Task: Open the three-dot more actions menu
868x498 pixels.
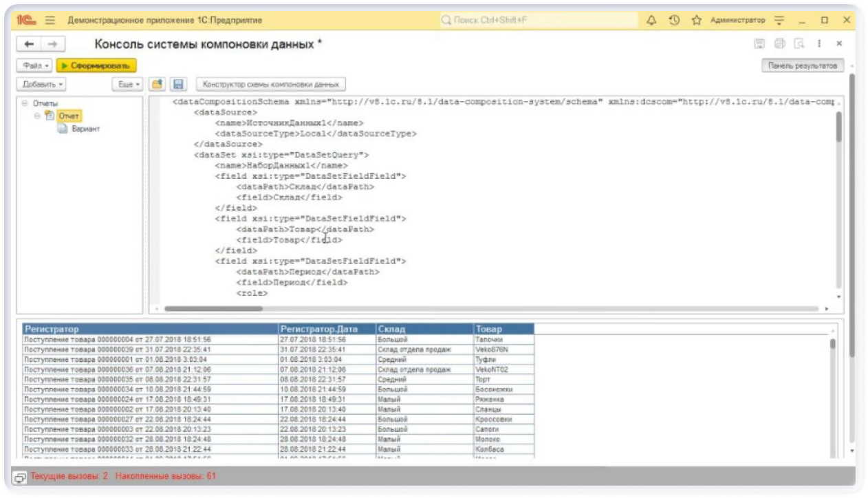Action: [819, 44]
